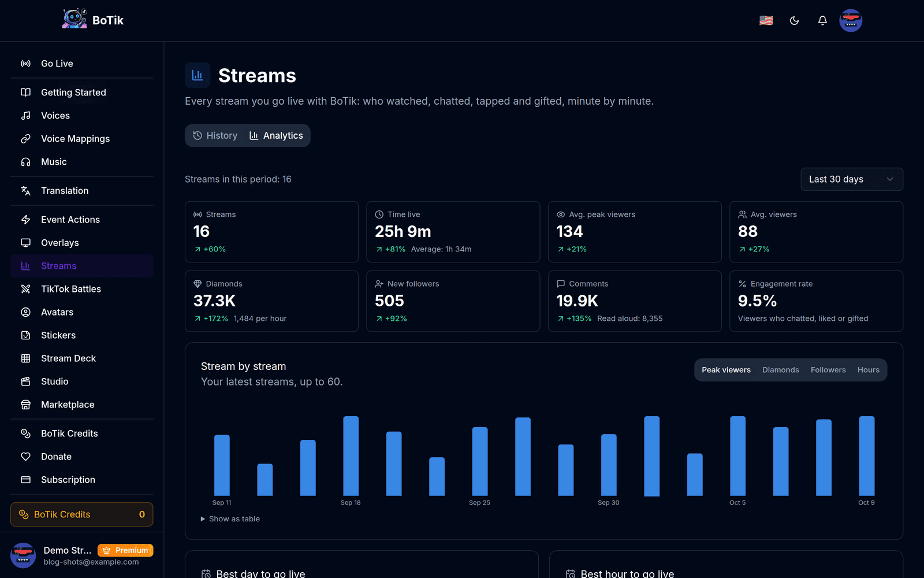Click the New followers 505 value
The width and height of the screenshot is (924, 578).
(389, 301)
